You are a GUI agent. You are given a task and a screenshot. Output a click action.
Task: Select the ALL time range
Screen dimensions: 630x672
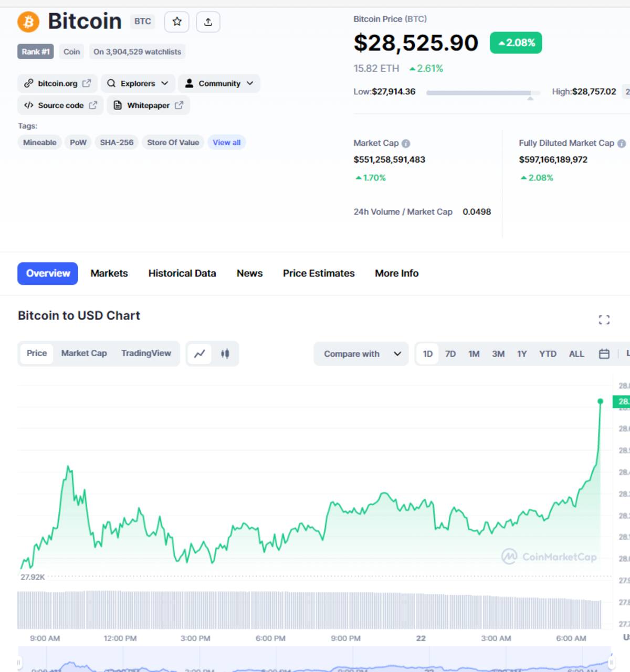[576, 354]
